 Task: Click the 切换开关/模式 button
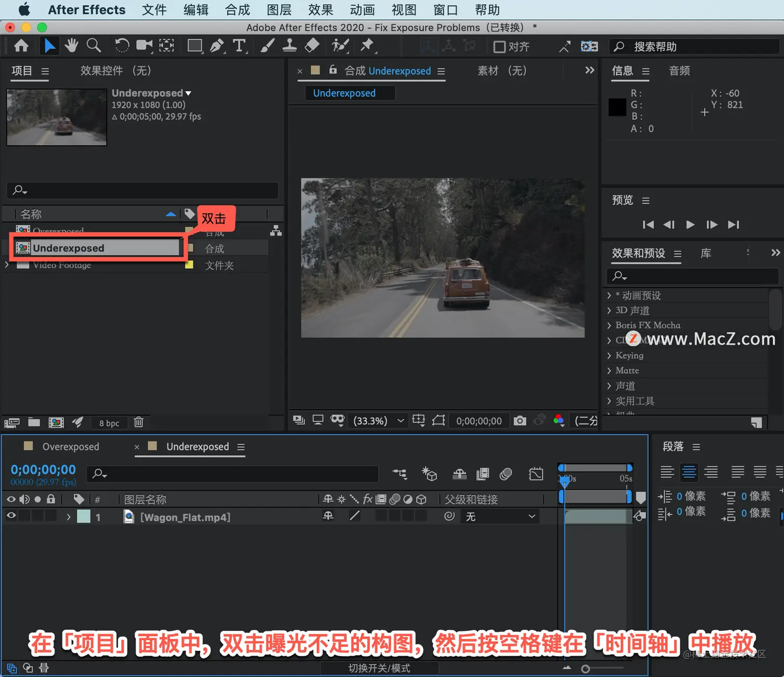[x=379, y=668]
